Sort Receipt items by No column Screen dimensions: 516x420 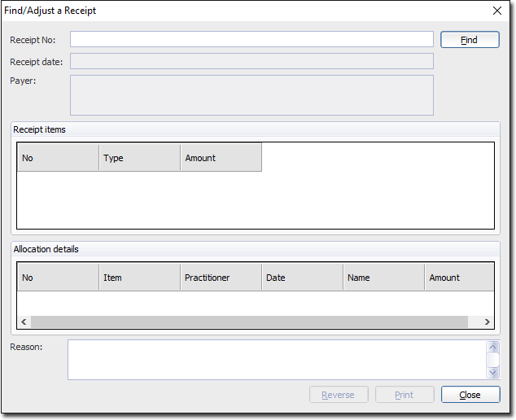(58, 158)
